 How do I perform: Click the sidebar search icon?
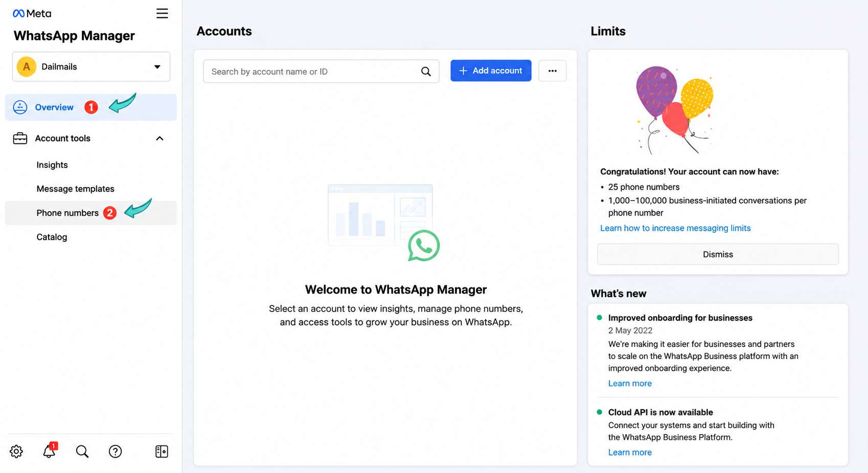(82, 452)
